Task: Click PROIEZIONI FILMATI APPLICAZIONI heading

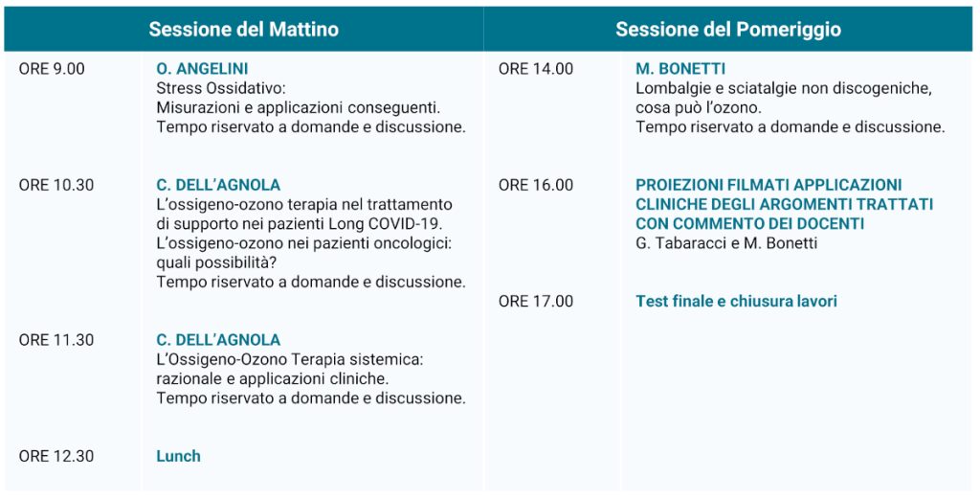Action: coord(768,185)
